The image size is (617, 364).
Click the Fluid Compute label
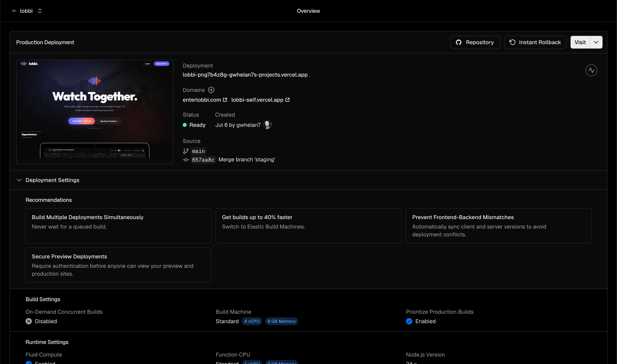tap(44, 355)
